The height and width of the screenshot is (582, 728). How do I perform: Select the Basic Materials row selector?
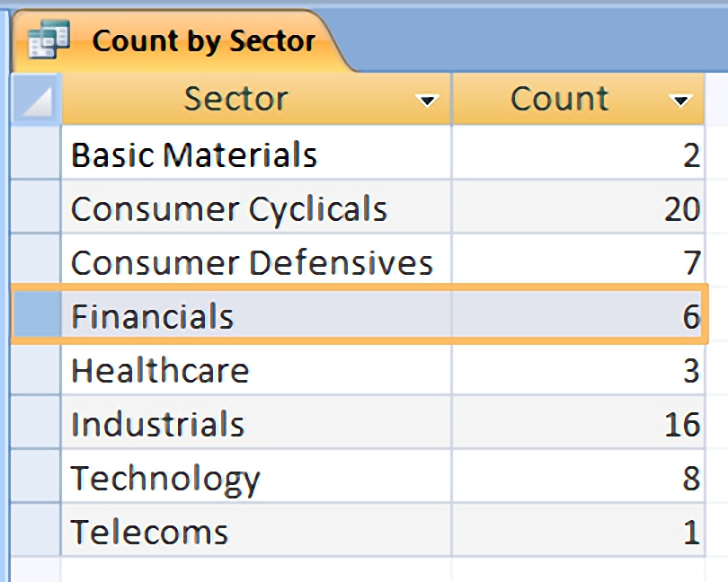(36, 152)
